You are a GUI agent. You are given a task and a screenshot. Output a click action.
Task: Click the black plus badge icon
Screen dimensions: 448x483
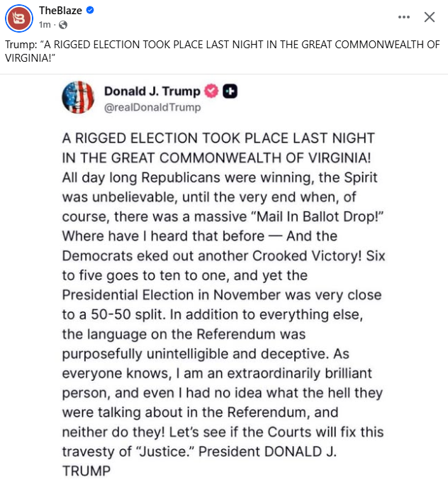[230, 91]
